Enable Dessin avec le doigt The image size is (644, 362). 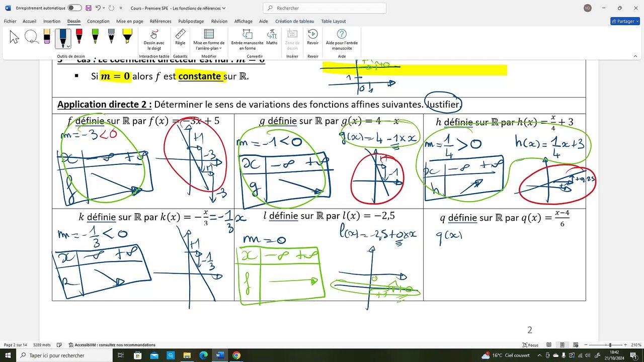tap(154, 40)
